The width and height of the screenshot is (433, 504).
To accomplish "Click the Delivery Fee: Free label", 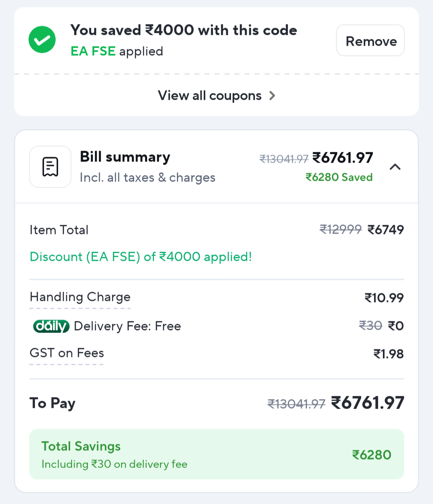I will pyautogui.click(x=127, y=326).
